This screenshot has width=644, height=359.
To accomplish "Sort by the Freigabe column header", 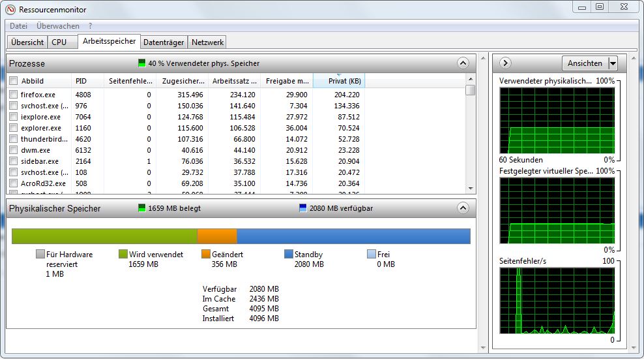I will click(x=287, y=80).
